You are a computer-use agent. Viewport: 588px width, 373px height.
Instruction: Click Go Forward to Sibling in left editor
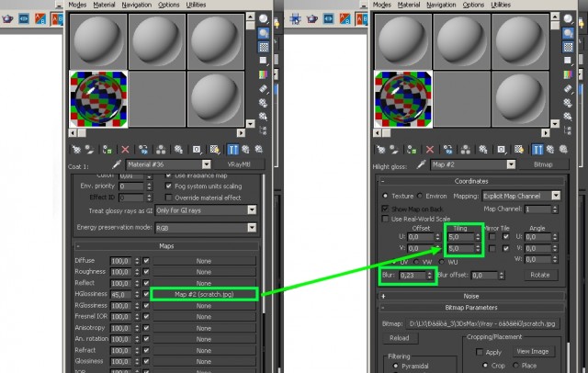click(259, 150)
